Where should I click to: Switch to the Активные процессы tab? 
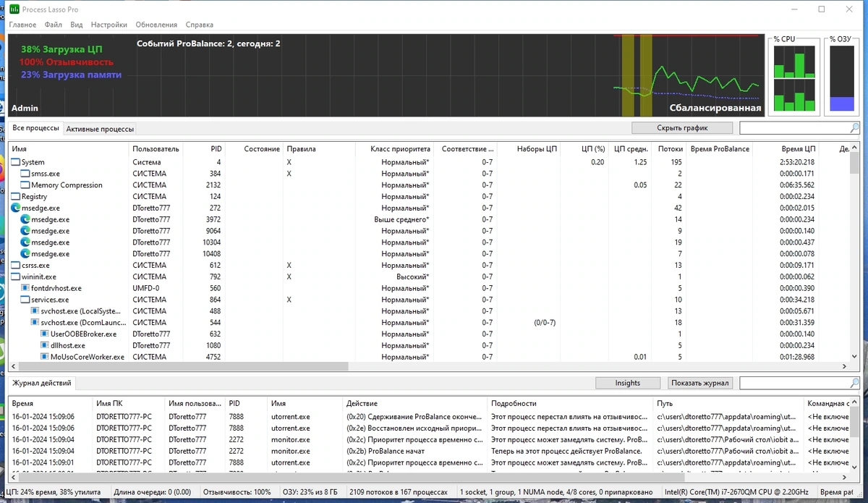(x=100, y=129)
